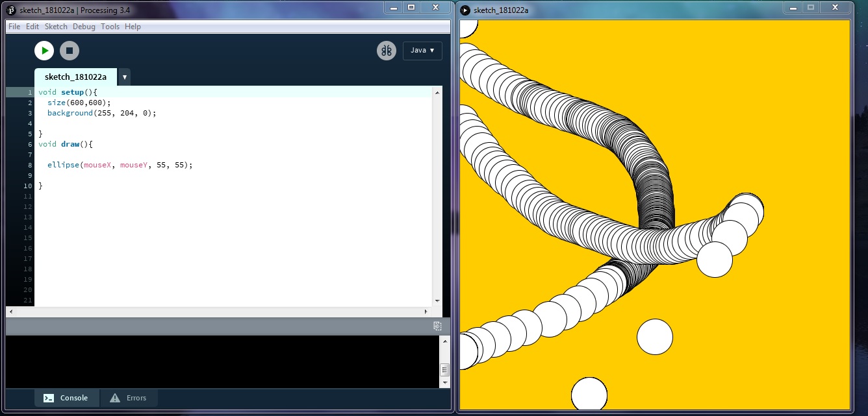Viewport: 868px width, 416px height.
Task: Click the warning icon on the Errors tab
Action: pos(116,397)
